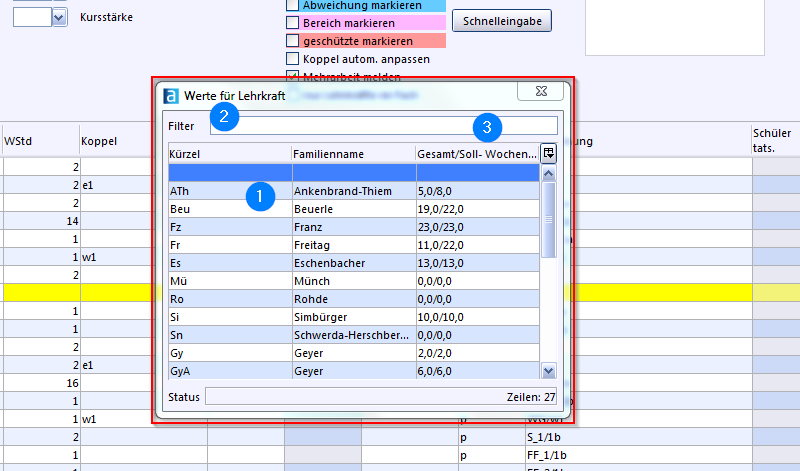This screenshot has height=471, width=800.
Task: Open the column chooser icon in dialog
Action: point(548,153)
